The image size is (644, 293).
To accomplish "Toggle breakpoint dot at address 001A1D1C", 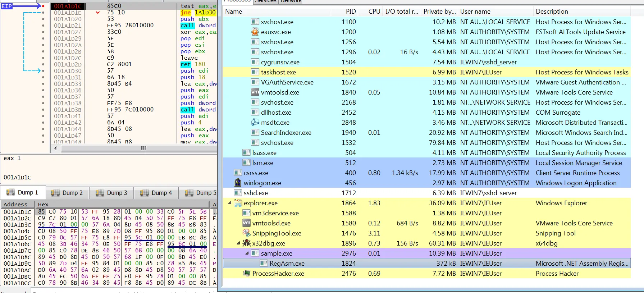I will click(x=43, y=6).
